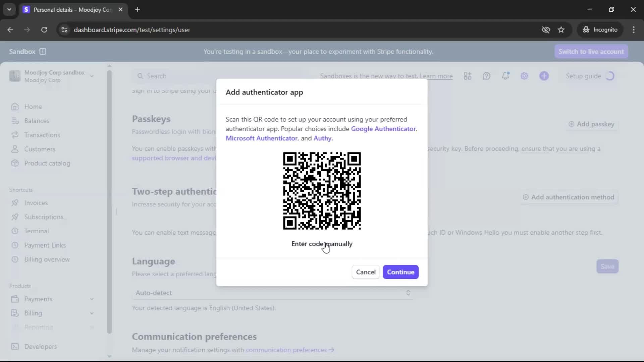Open Moodjoy Corp sandbox account switcher
Screen dimensions: 644x362
[x=52, y=76]
